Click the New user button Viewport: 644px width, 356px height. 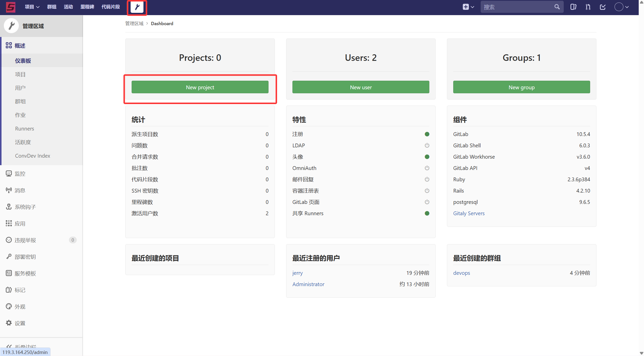(x=361, y=87)
